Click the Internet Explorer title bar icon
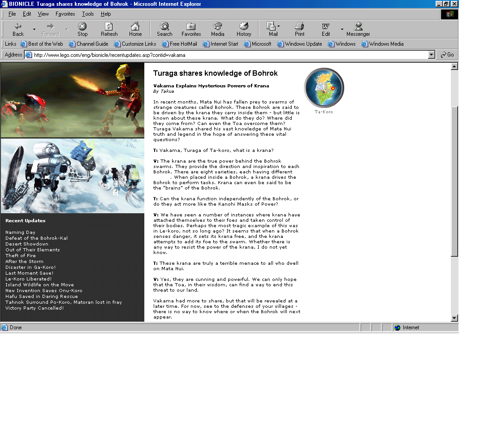Screen dimensions: 493x448 [x=4, y=4]
